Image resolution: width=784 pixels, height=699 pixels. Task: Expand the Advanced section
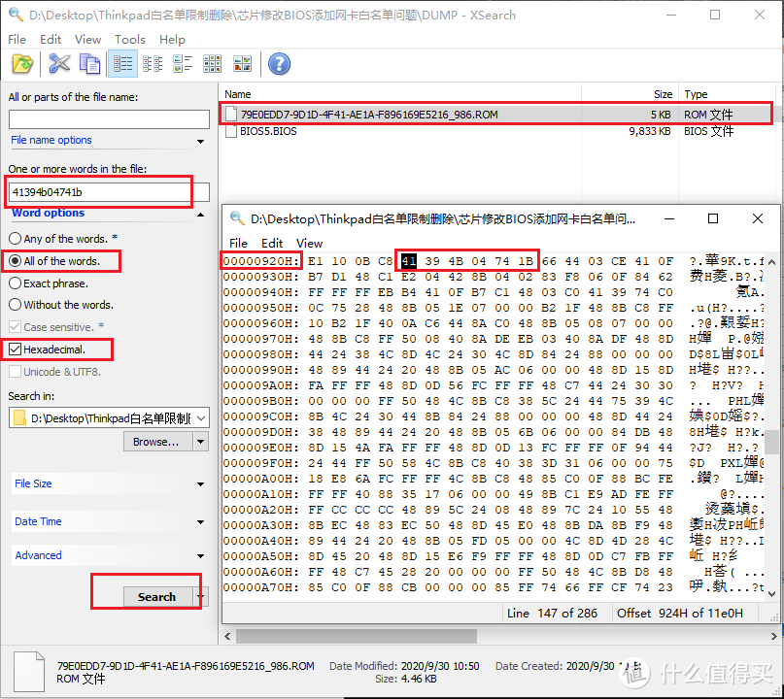tap(200, 556)
